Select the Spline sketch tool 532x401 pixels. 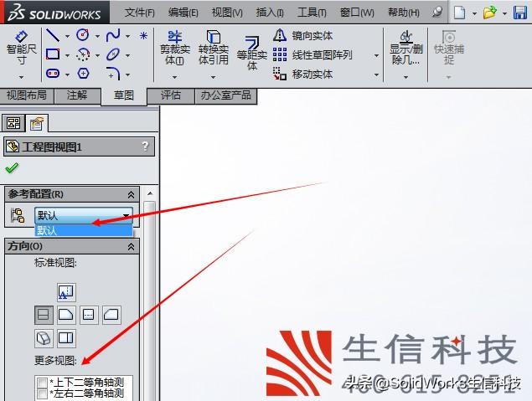coord(113,35)
